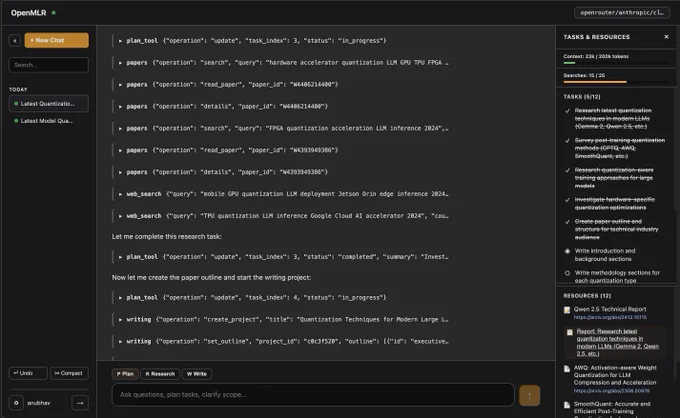Click status circle for Write introduction task
Screen dimensions: 680x418
tap(567, 251)
